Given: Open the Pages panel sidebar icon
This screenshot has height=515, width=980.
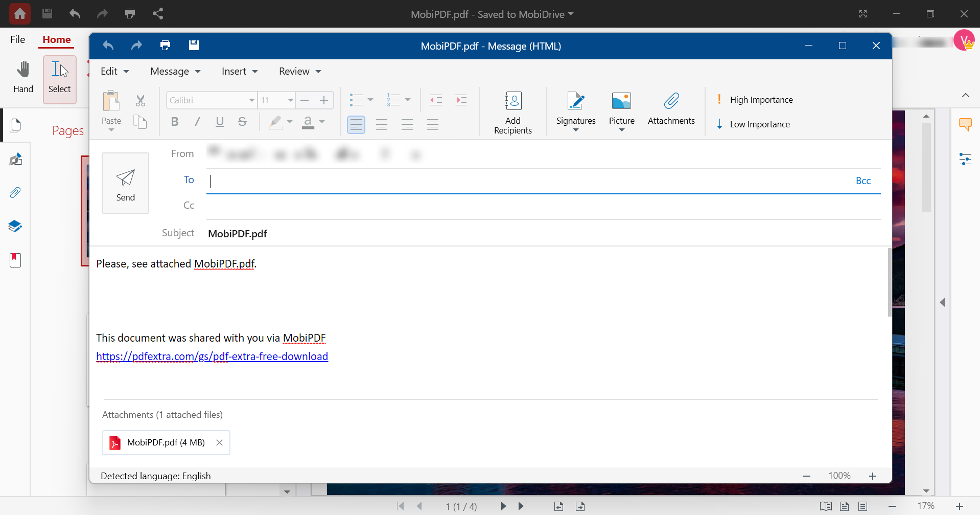Looking at the screenshot, I should 16,125.
